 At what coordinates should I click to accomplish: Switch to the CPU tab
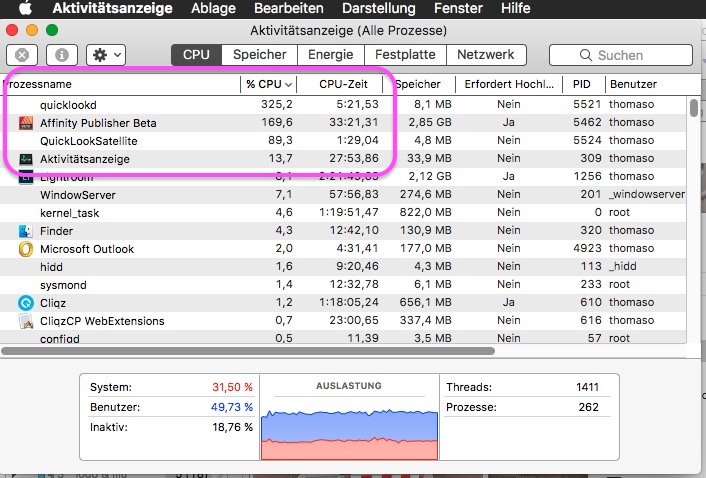pos(196,55)
